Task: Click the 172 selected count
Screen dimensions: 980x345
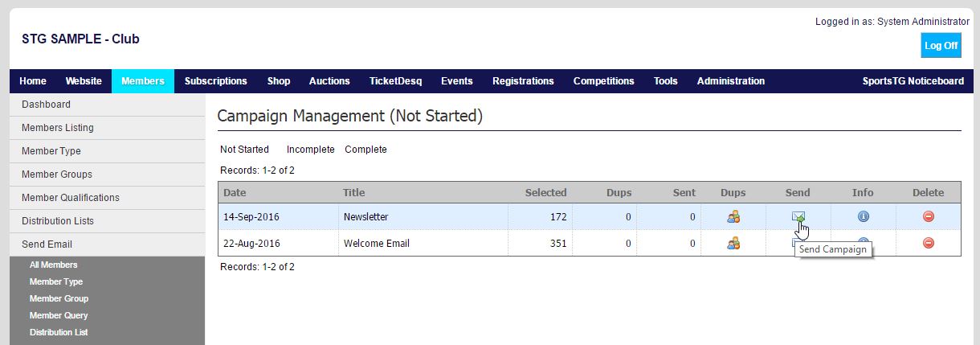Action: tap(558, 217)
